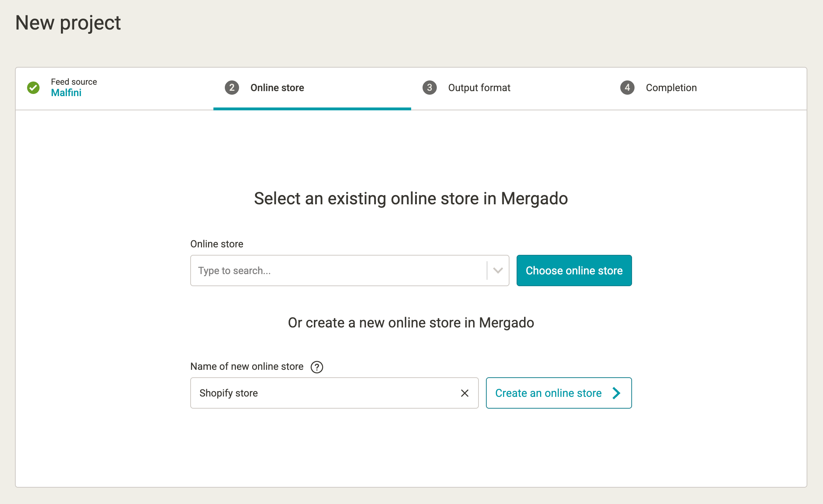
Task: Open the help question mark icon
Action: click(x=317, y=367)
